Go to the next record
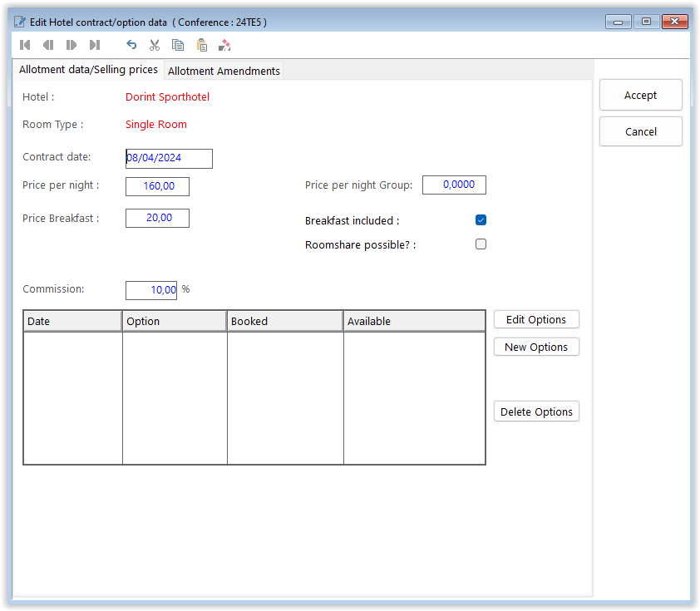 coord(71,45)
